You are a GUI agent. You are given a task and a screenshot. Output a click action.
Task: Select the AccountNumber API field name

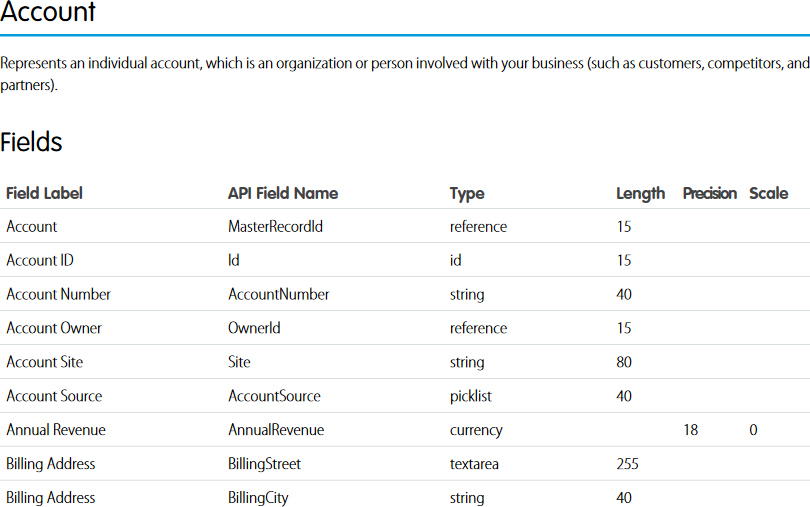(x=278, y=295)
